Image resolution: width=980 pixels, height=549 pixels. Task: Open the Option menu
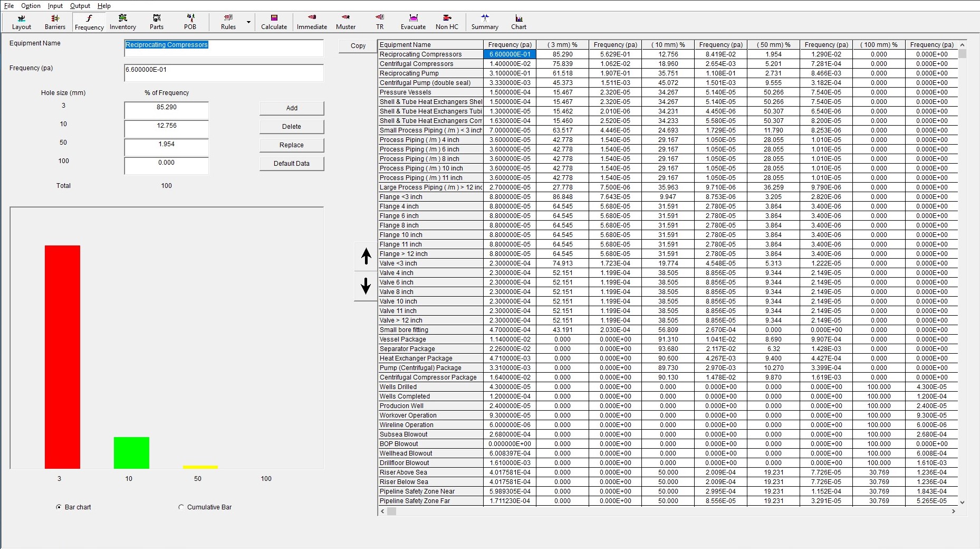click(31, 6)
